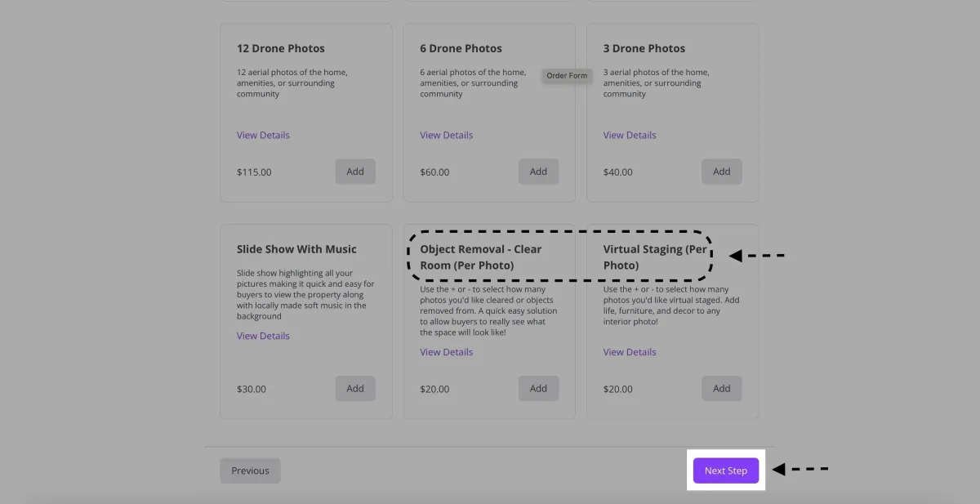Image resolution: width=980 pixels, height=504 pixels.
Task: Go back with the Previous button
Action: pyautogui.click(x=250, y=471)
